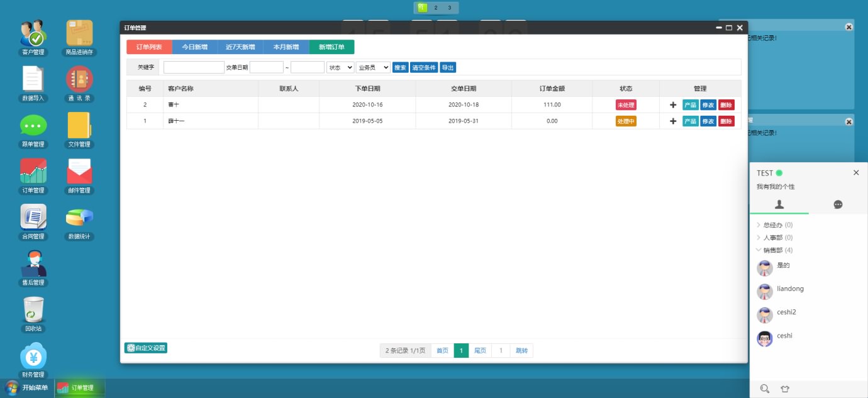Switch to the chat messages bubble tab
The height and width of the screenshot is (398, 868).
coord(838,204)
